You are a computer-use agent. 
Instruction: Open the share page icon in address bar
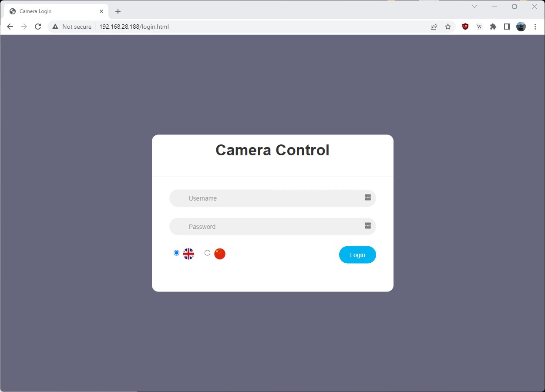[434, 27]
